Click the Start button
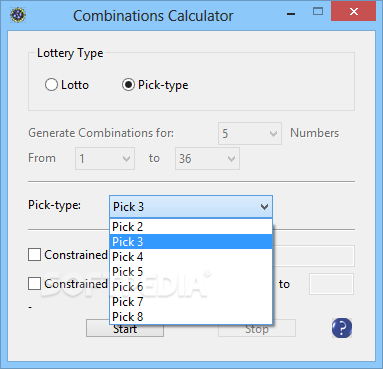The image size is (383, 369). [125, 330]
